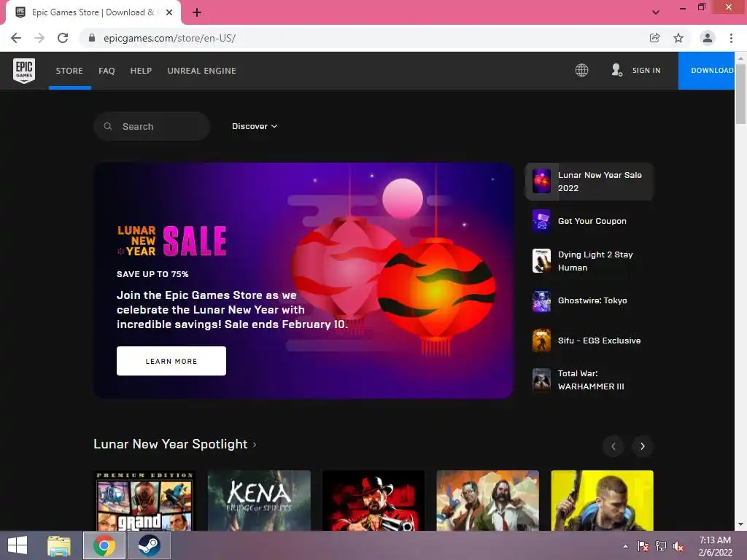
Task: Reload the page
Action: [x=63, y=38]
